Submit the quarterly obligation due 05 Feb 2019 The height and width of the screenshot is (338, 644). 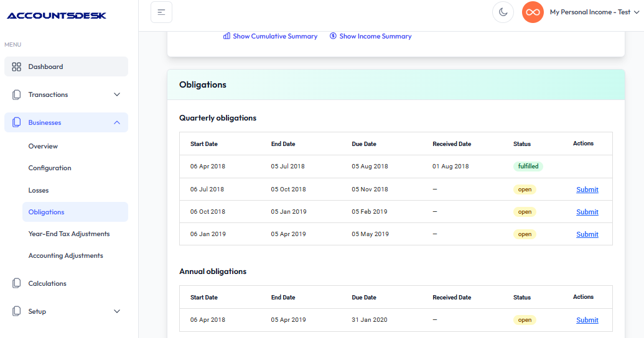click(587, 212)
